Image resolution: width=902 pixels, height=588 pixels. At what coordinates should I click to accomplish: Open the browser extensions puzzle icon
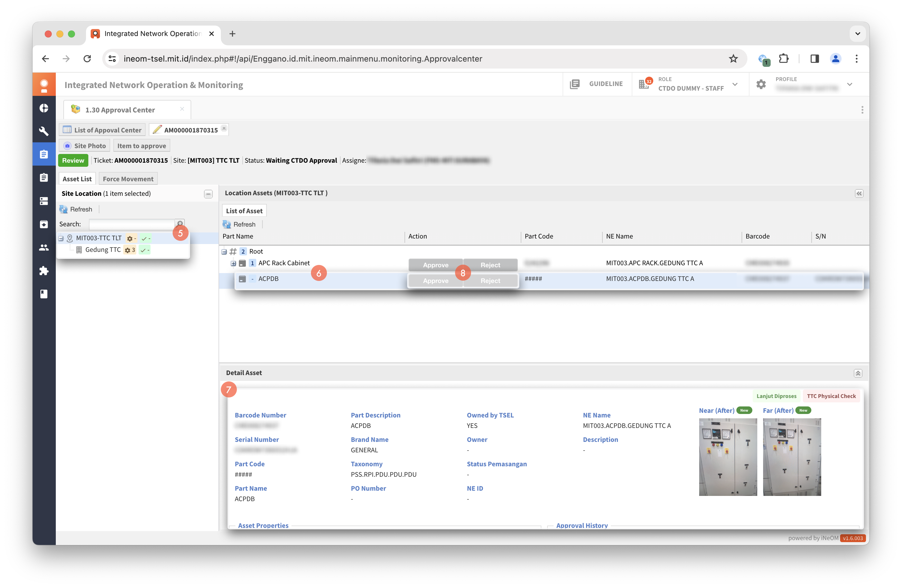[783, 59]
